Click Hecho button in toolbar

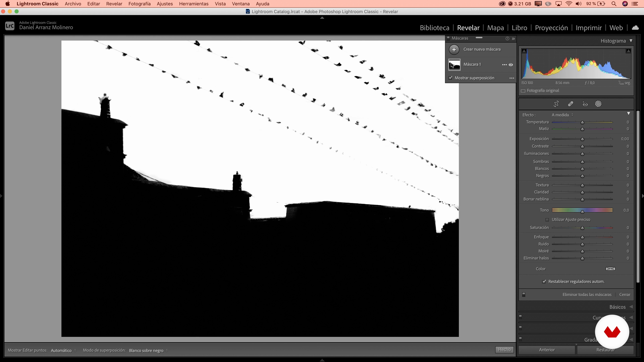(504, 350)
